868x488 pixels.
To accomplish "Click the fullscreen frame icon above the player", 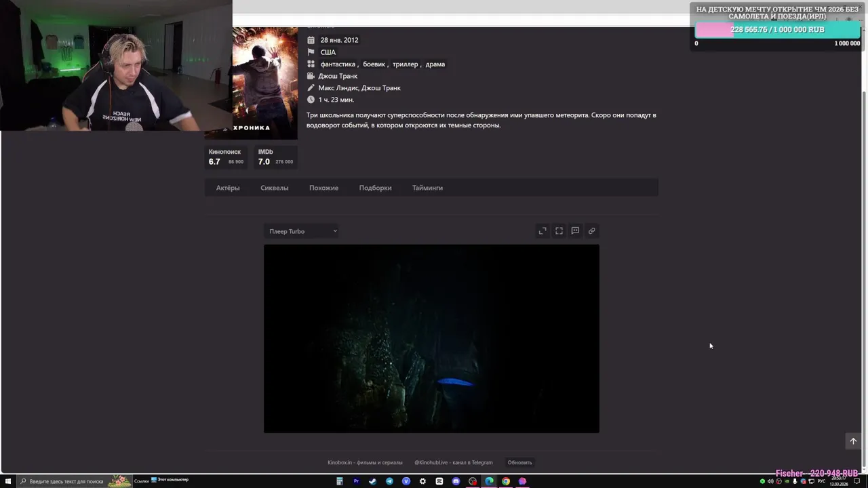I will (x=559, y=231).
